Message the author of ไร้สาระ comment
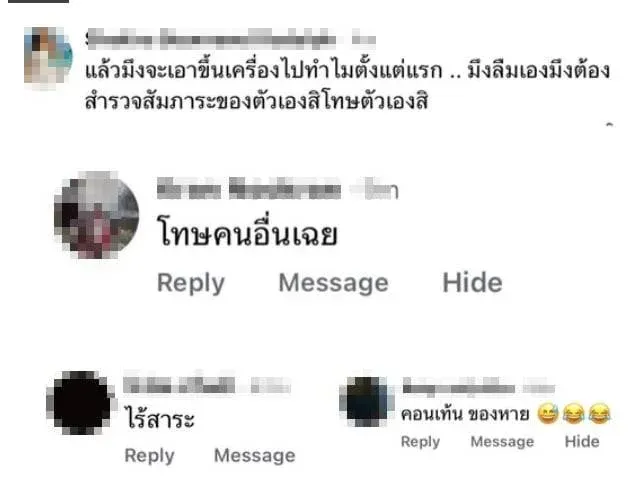 [255, 455]
